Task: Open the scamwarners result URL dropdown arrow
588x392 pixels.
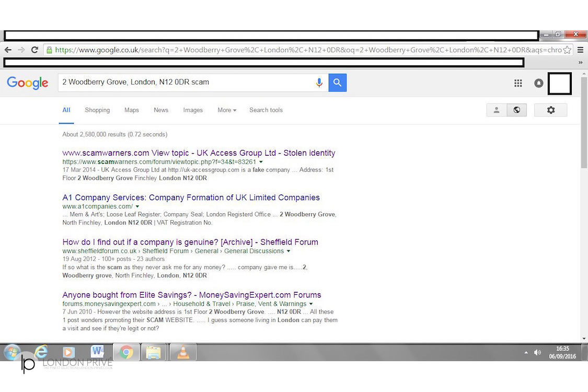Action: point(261,162)
